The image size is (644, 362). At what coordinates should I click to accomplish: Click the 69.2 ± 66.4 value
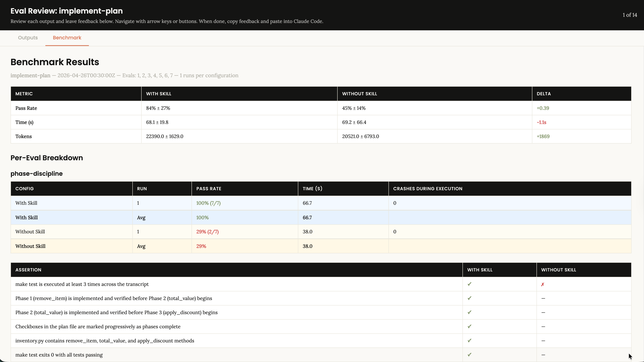[354, 122]
